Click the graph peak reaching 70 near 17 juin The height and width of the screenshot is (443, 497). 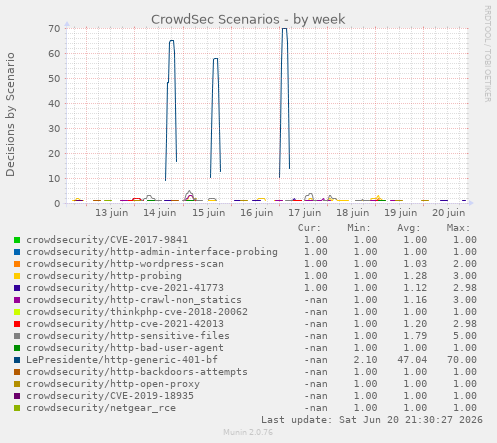(284, 29)
